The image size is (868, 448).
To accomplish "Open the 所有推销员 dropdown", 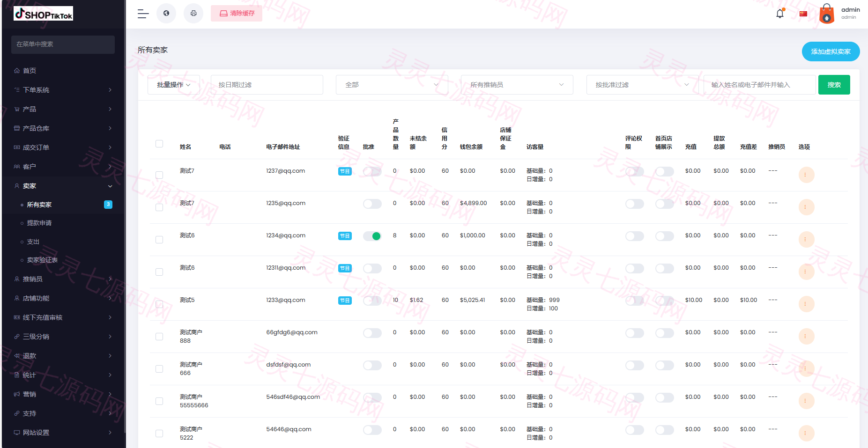I will 517,85.
